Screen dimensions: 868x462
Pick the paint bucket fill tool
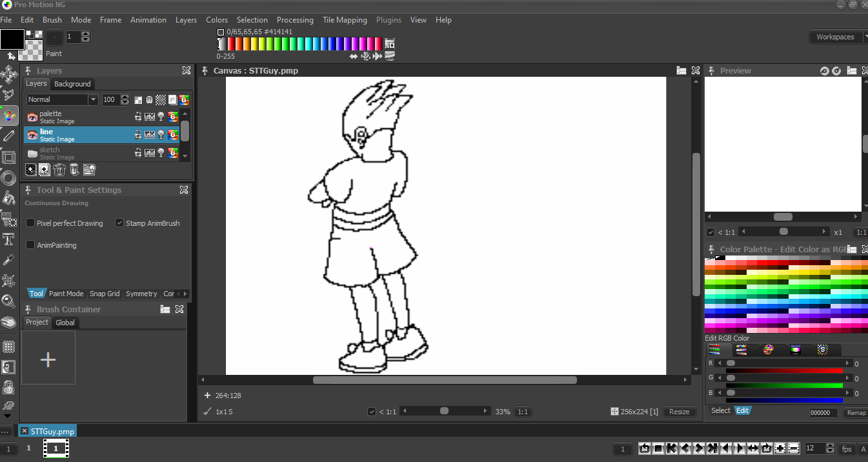pos(8,198)
